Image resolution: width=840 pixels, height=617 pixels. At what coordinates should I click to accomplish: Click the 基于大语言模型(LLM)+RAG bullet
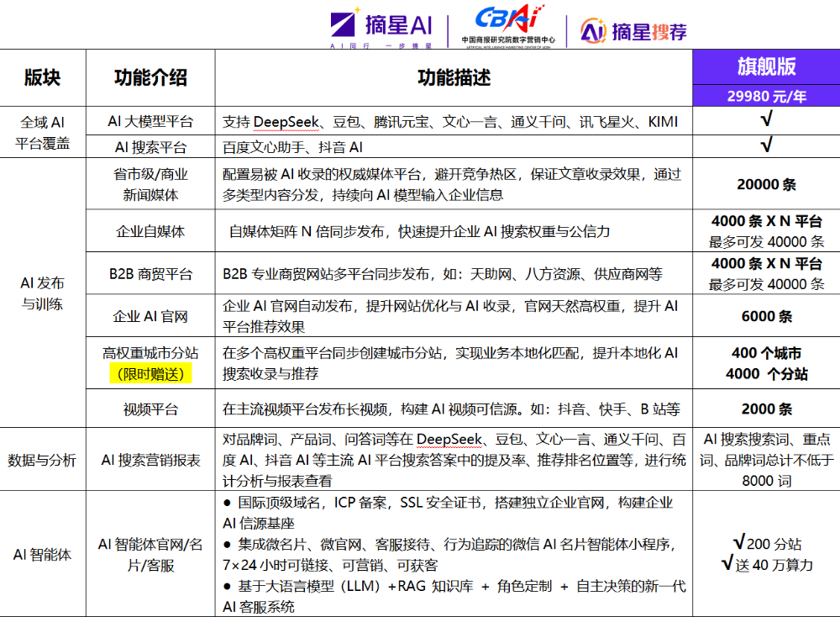coord(454,596)
